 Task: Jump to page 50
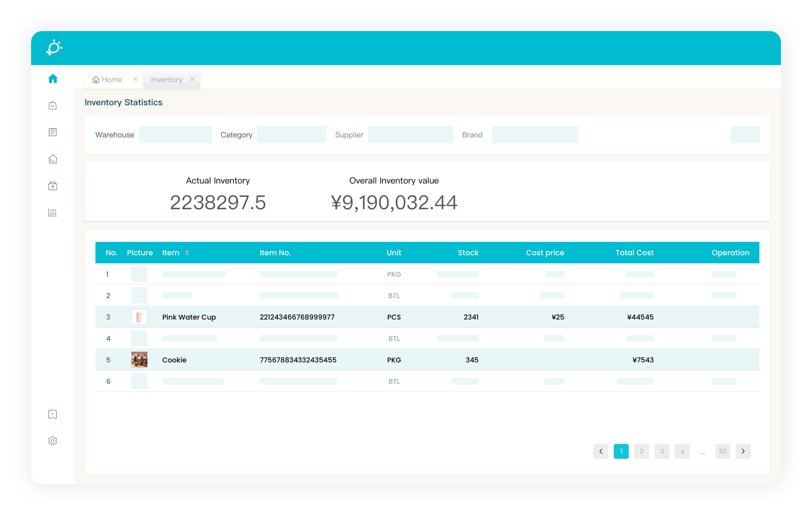point(722,451)
